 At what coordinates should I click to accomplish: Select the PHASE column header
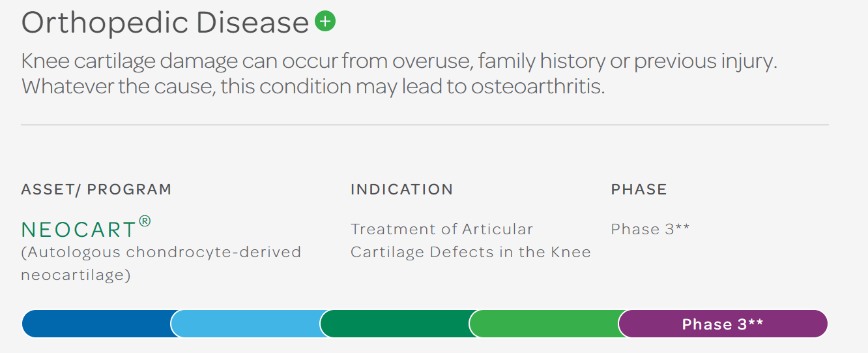point(639,190)
